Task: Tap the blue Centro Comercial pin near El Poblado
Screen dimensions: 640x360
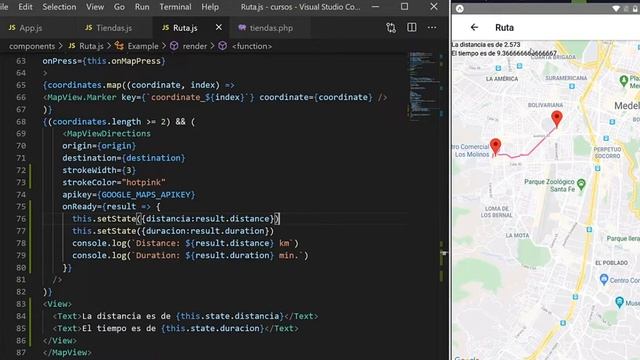Action: pyautogui.click(x=604, y=280)
